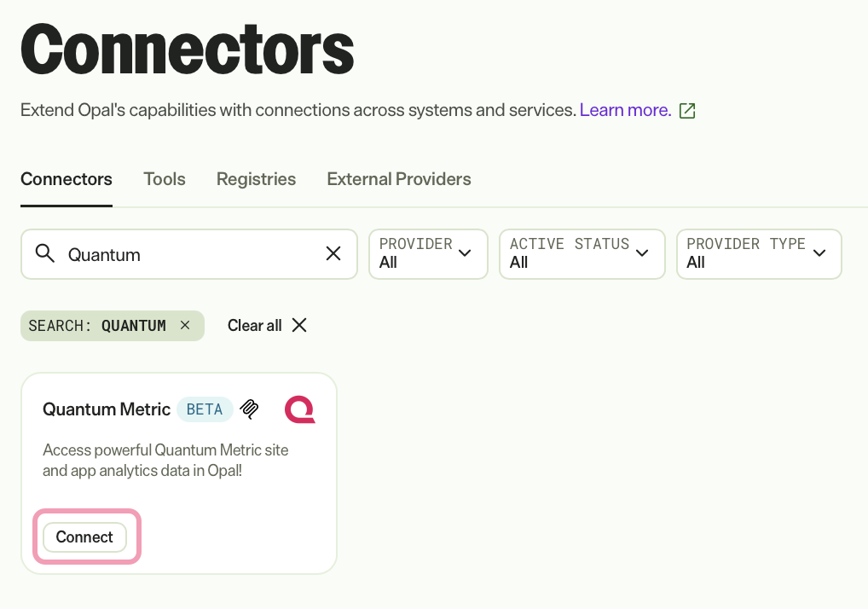Select the Connectors tab
The image size is (868, 609).
coord(67,179)
